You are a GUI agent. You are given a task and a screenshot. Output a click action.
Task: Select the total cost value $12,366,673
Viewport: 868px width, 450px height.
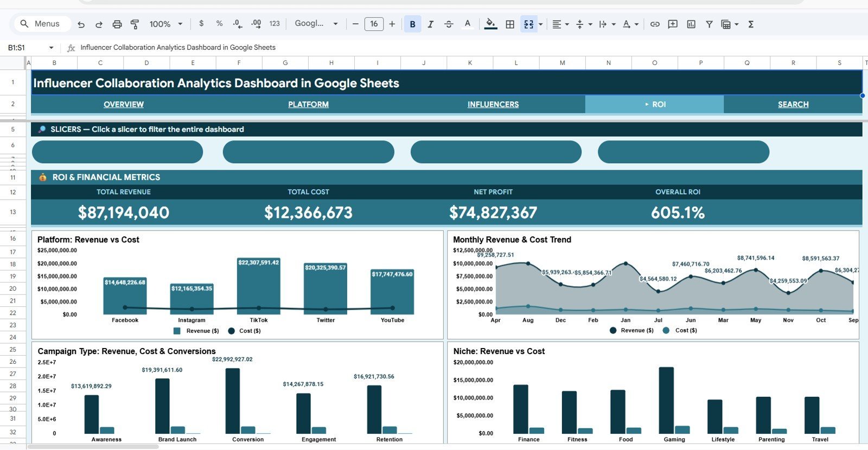(308, 213)
